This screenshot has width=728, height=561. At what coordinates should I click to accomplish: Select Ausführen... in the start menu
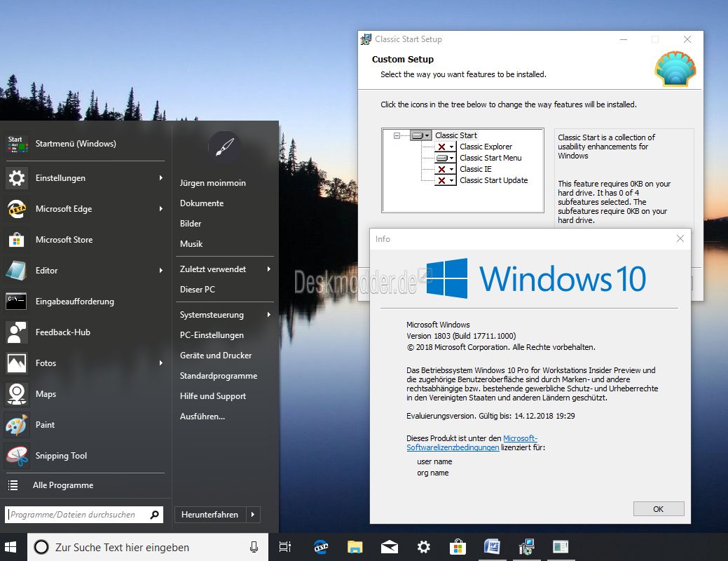pos(202,417)
